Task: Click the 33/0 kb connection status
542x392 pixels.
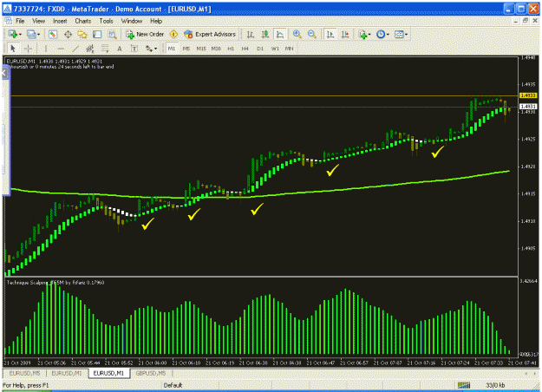Action: pyautogui.click(x=495, y=385)
